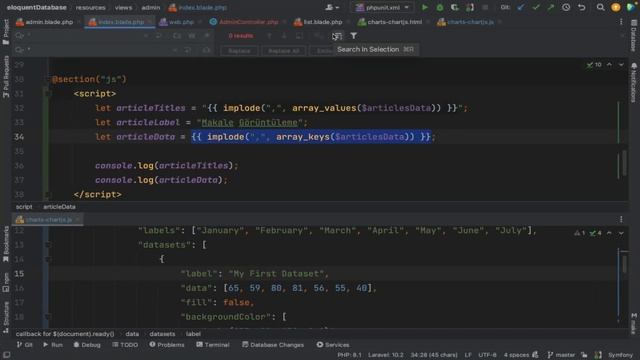Jump to previous problem in lower editor
Screen dimensions: 640x360
[x=609, y=233]
